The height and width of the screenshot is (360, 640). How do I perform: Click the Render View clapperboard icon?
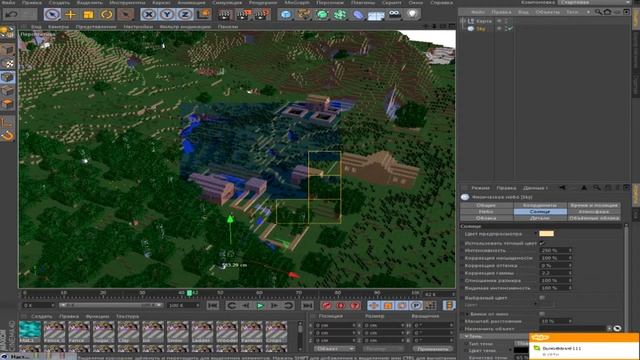[x=224, y=15]
